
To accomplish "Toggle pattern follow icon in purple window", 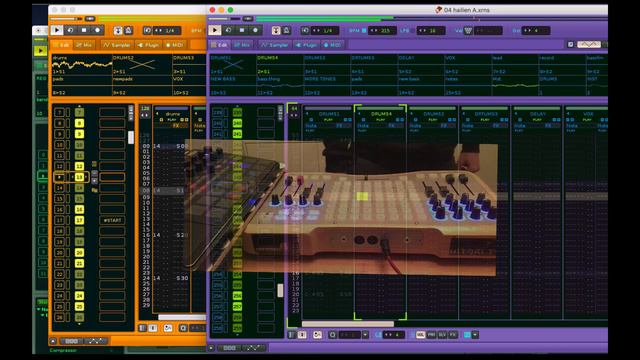I will click(x=276, y=31).
